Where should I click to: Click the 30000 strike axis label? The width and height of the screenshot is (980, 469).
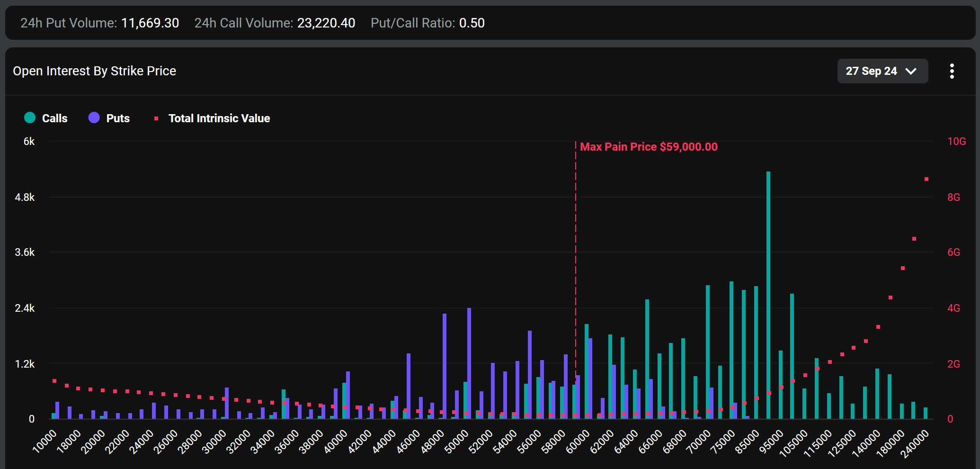pyautogui.click(x=214, y=442)
